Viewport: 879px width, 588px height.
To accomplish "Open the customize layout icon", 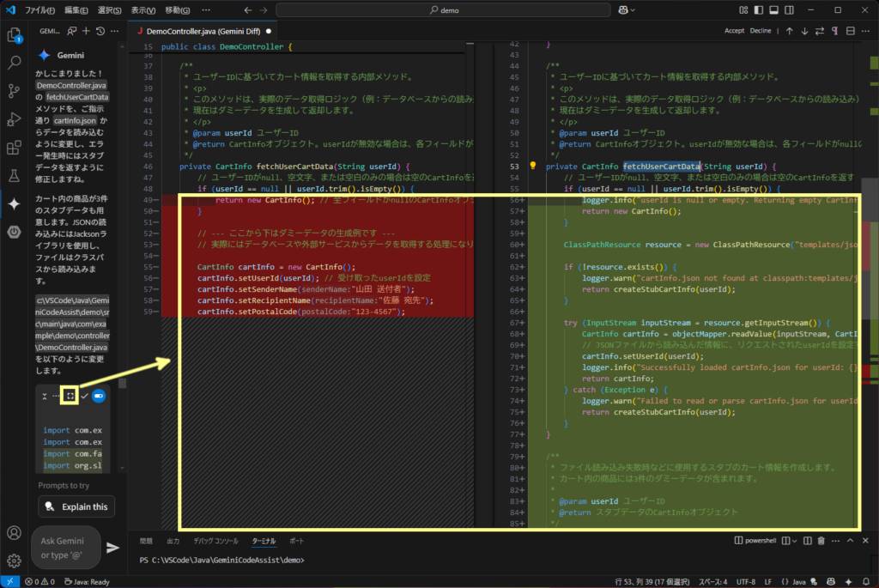I will coord(743,10).
